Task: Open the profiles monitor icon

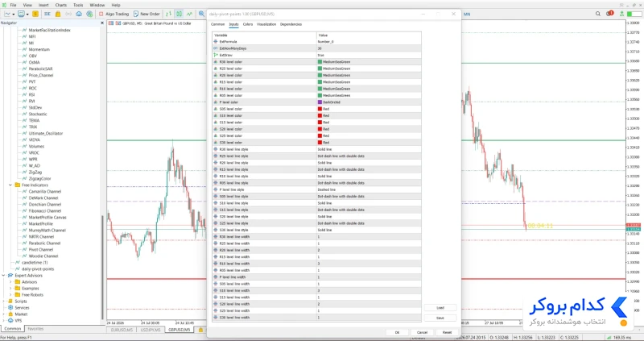Action: 21,14
